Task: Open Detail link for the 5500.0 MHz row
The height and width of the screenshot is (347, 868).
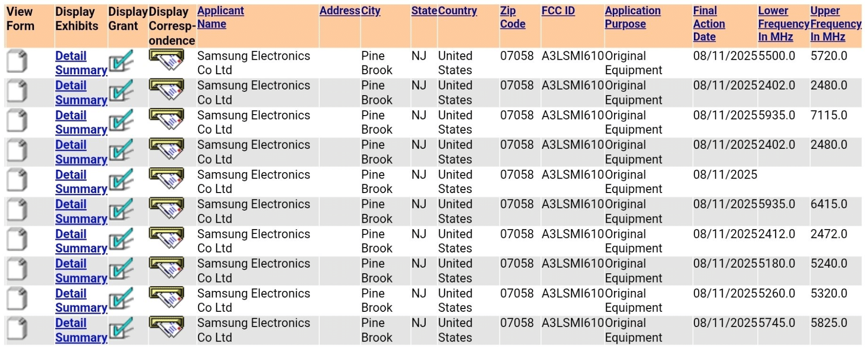Action: [71, 56]
